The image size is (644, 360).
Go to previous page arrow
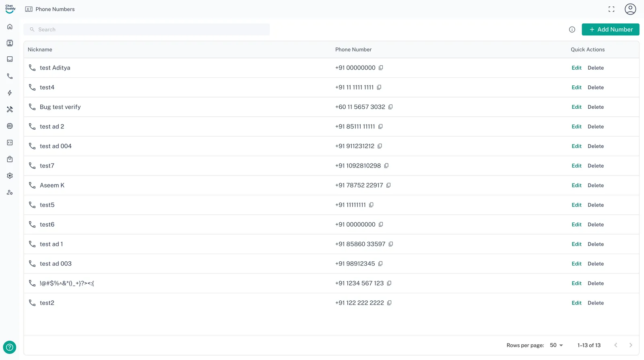click(x=615, y=345)
